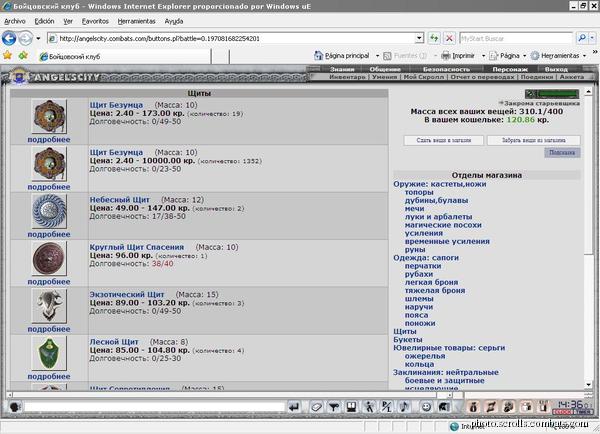Open подробнее under Круглый Щит Спасения
Viewport: 600px width, 434px height.
49,282
